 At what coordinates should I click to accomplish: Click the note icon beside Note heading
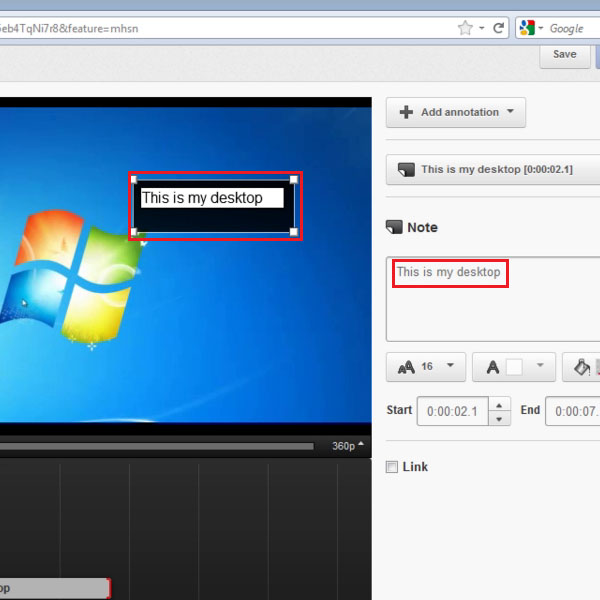[394, 227]
